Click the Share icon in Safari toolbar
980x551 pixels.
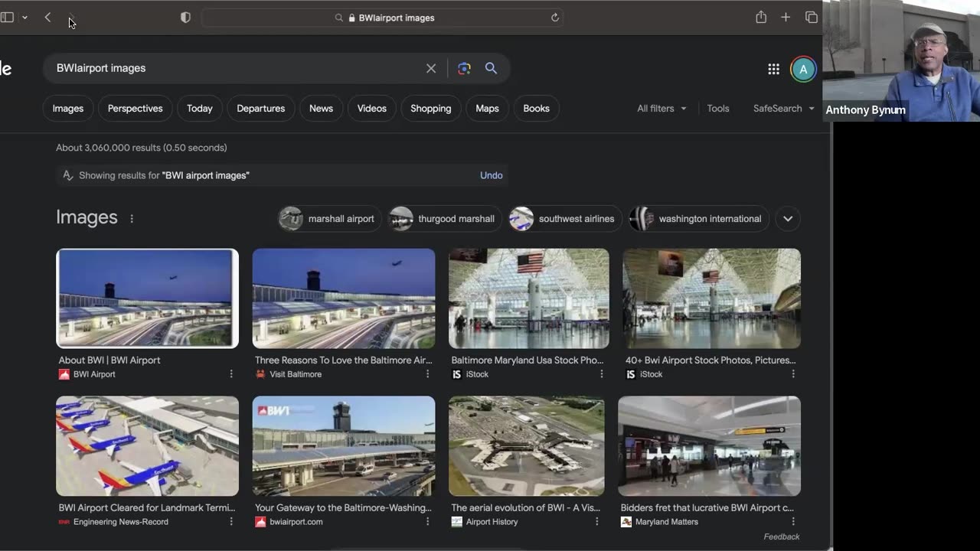pos(761,17)
